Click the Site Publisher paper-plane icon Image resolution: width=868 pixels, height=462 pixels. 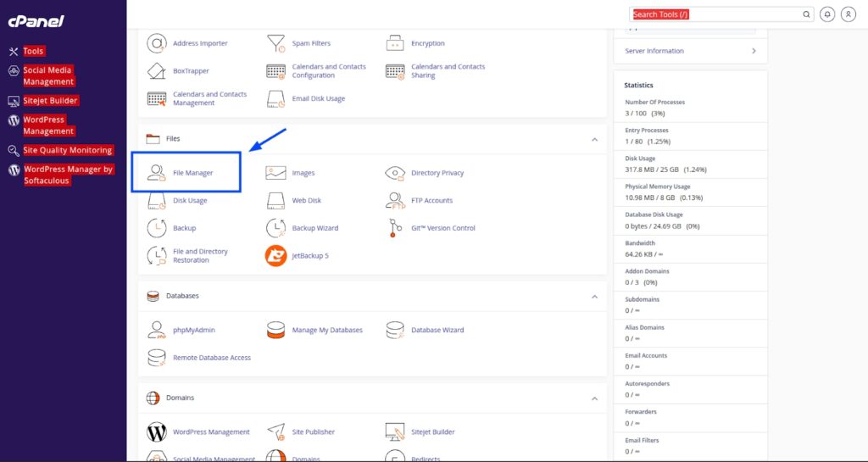[275, 431]
